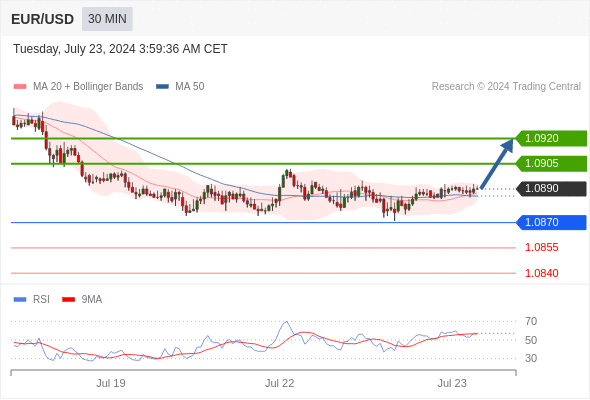Click the Jul 22 date axis label

pos(279,383)
